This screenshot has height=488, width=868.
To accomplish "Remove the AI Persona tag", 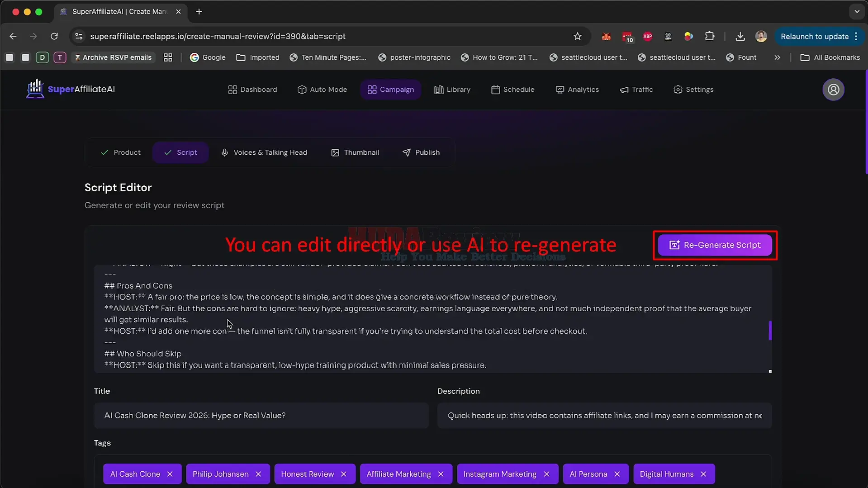I will [x=617, y=474].
